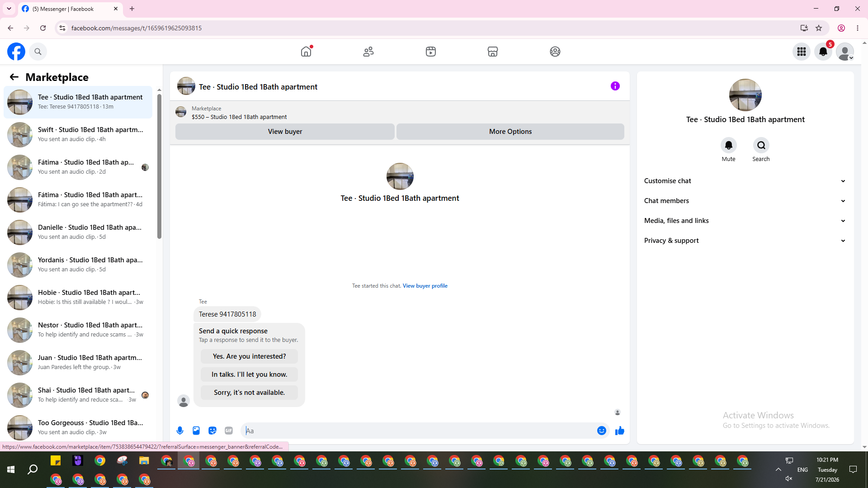Bookmark this page with the star icon
This screenshot has width=868, height=488.
tap(819, 28)
